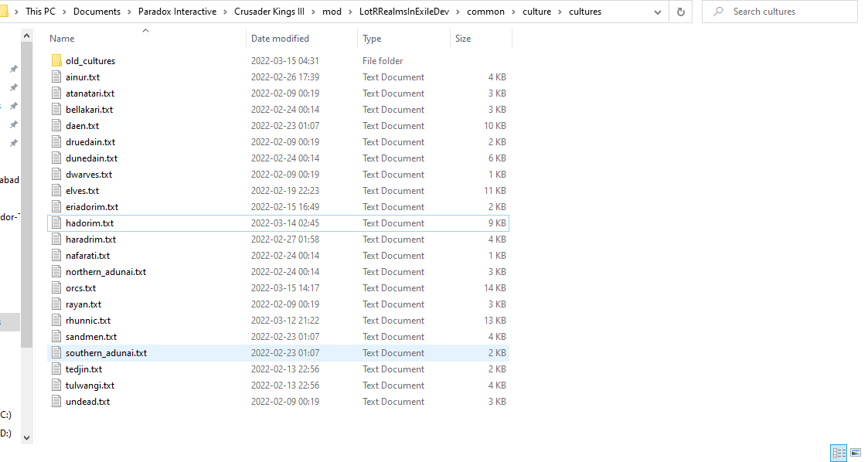Click the haradrim.txt file icon

56,239
